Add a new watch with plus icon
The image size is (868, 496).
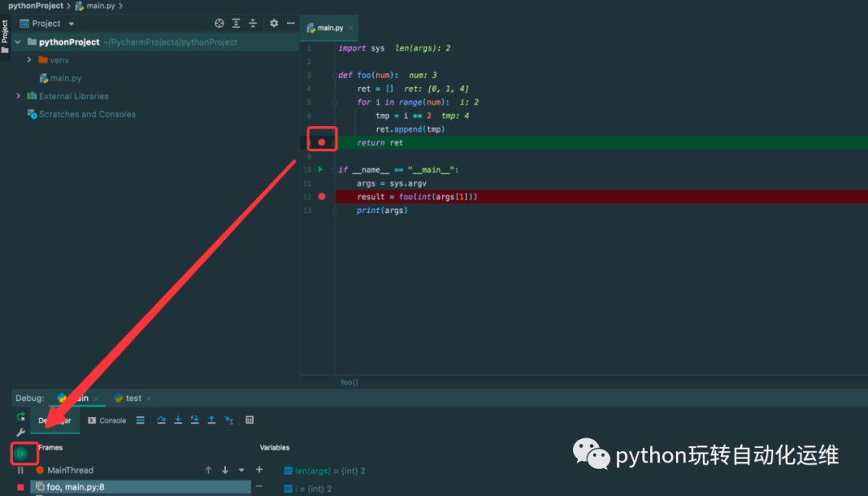click(259, 469)
